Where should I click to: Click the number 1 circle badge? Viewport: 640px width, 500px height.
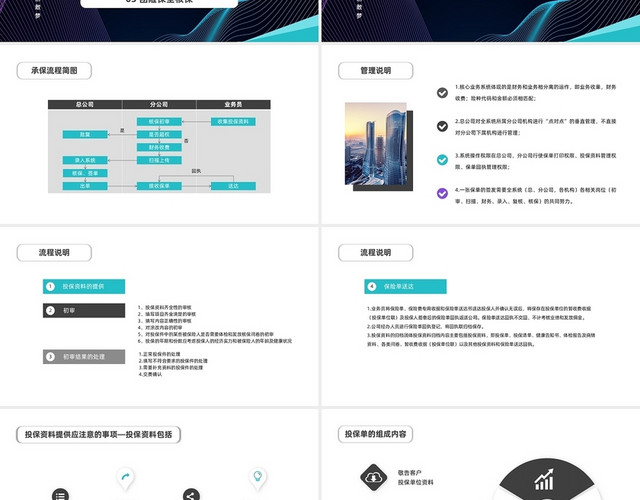50,287
